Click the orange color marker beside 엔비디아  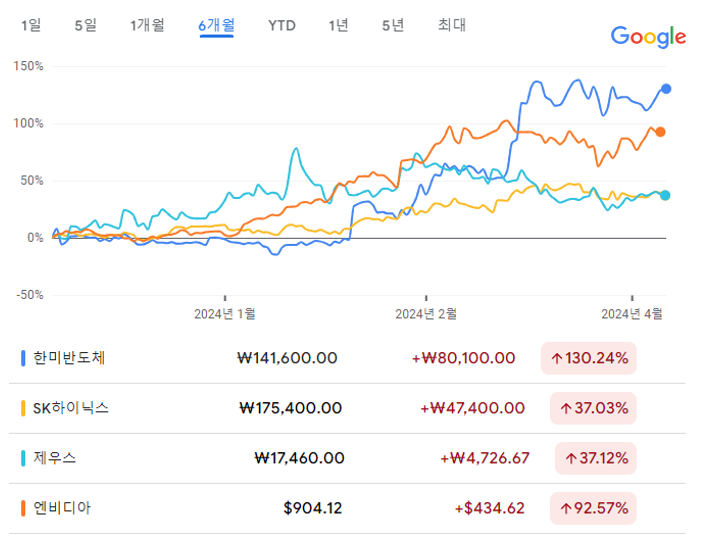pos(23,508)
